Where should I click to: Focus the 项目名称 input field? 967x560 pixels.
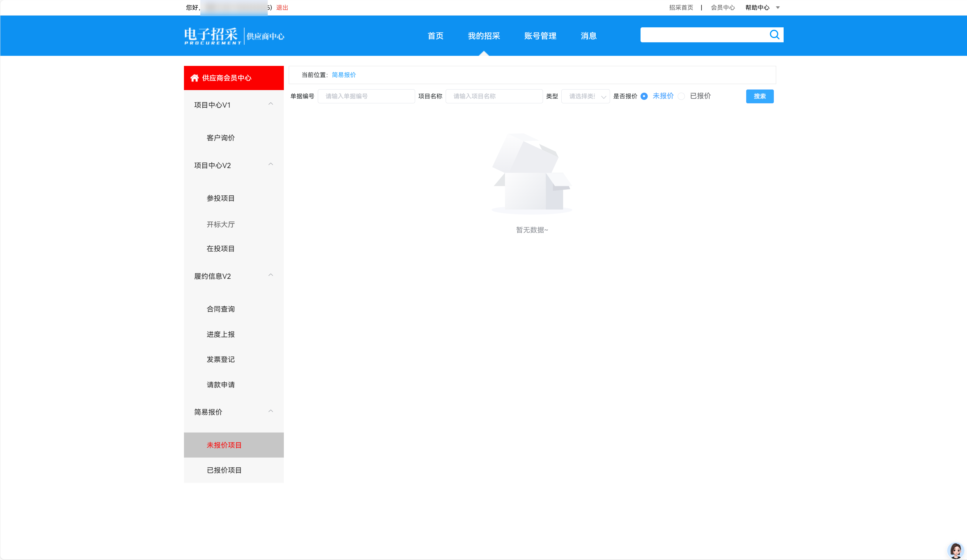(x=494, y=96)
